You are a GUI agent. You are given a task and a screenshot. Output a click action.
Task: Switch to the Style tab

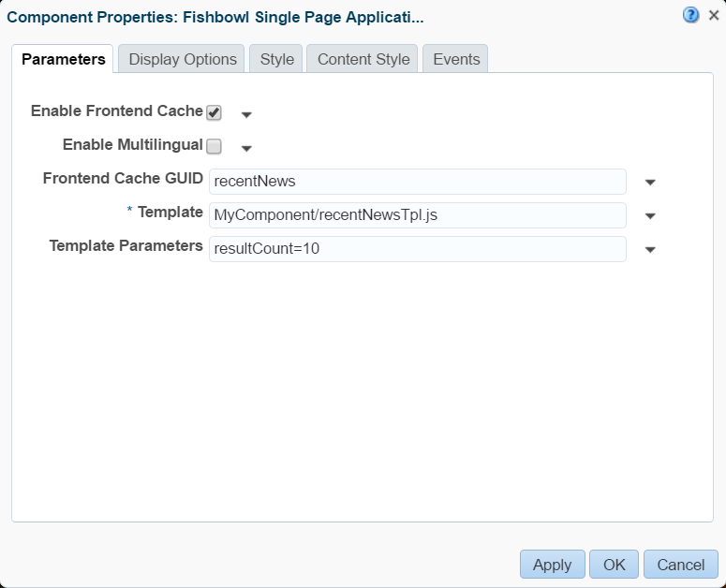click(276, 59)
